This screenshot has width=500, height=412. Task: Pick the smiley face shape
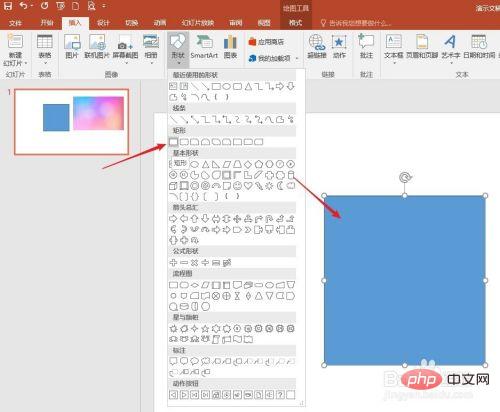tap(237, 186)
